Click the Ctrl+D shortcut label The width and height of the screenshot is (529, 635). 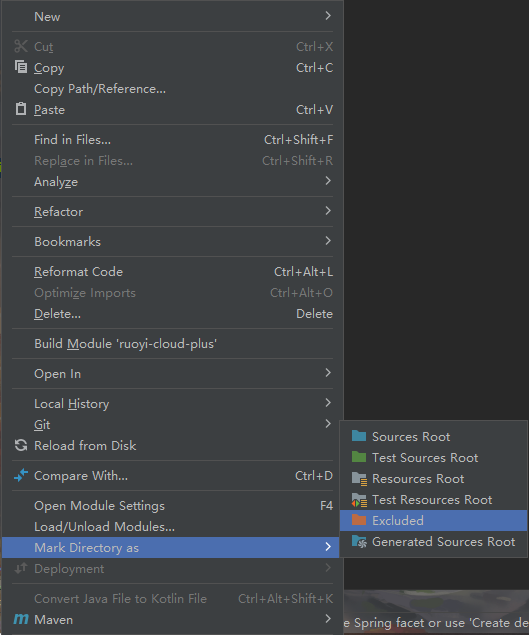tap(314, 476)
